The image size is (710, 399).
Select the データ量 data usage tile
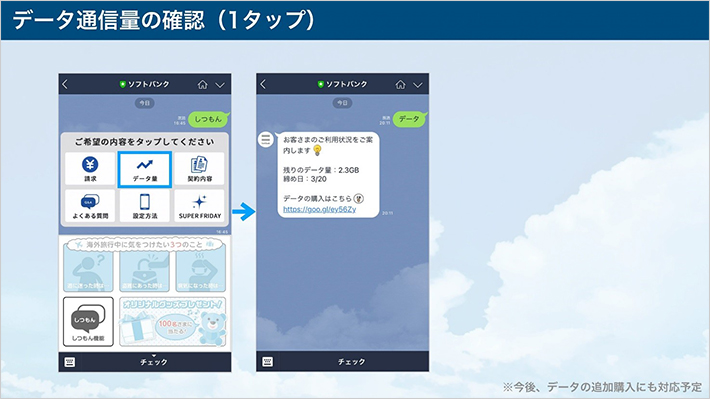pos(145,169)
